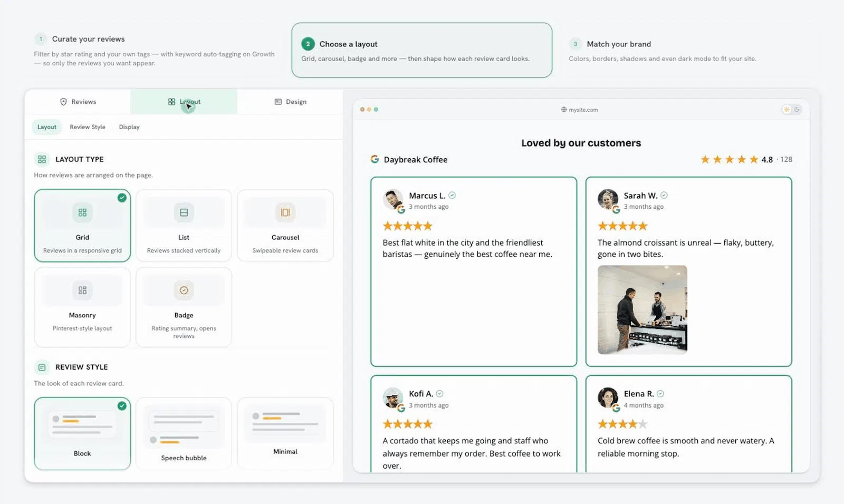Viewport: 844px width, 504px height.
Task: Toggle light mode sun icon in preview
Action: 787,110
